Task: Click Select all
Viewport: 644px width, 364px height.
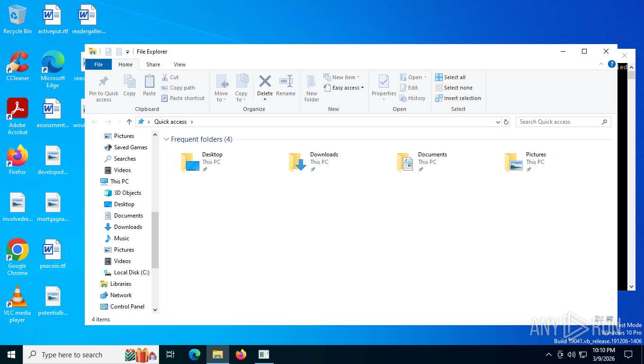Action: point(450,77)
